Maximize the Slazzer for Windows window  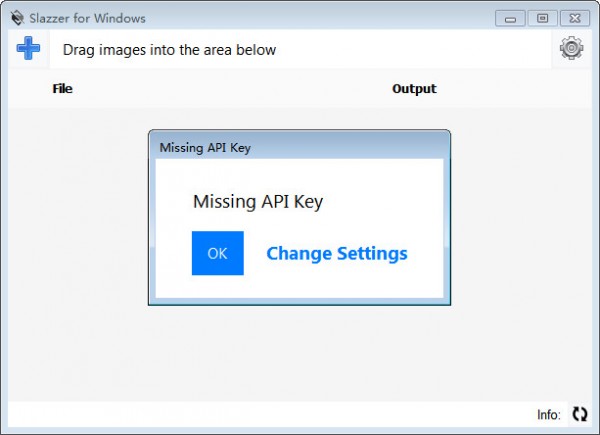coord(542,18)
